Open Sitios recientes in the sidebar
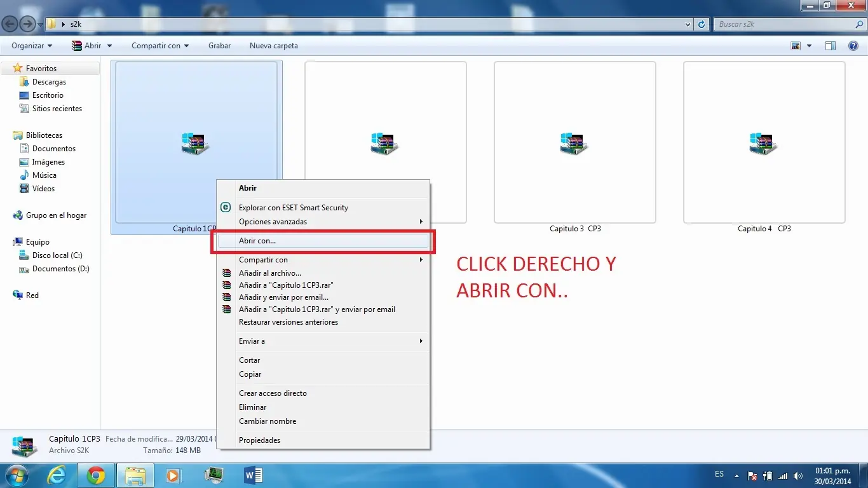This screenshot has height=488, width=868. pos(57,109)
